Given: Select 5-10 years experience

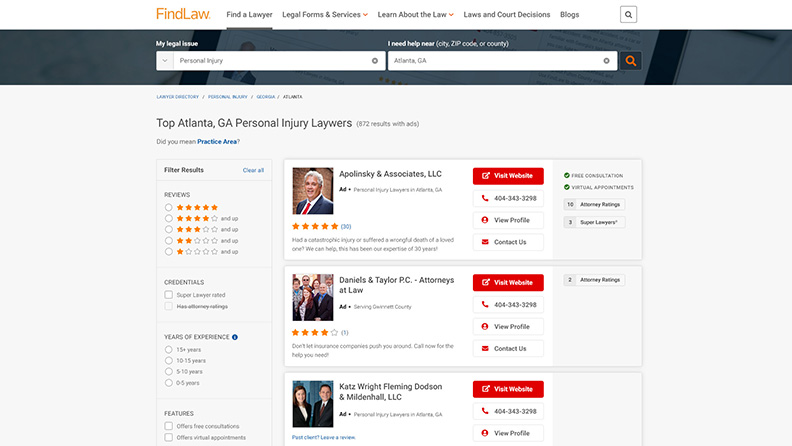Looking at the screenshot, I should click(x=169, y=372).
